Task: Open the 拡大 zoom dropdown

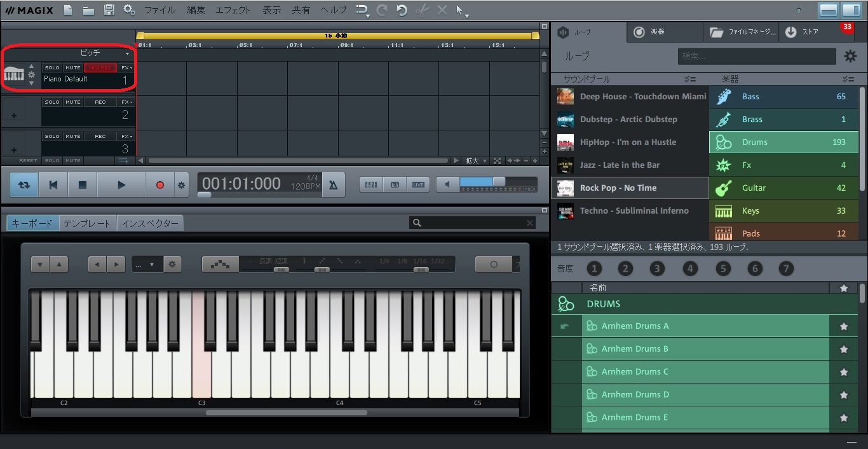Action: coord(476,161)
